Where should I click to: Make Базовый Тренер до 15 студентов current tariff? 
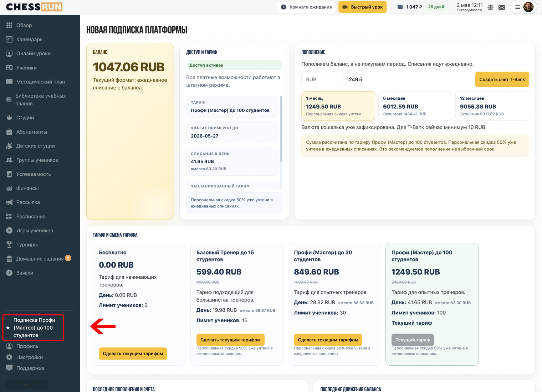(x=230, y=340)
